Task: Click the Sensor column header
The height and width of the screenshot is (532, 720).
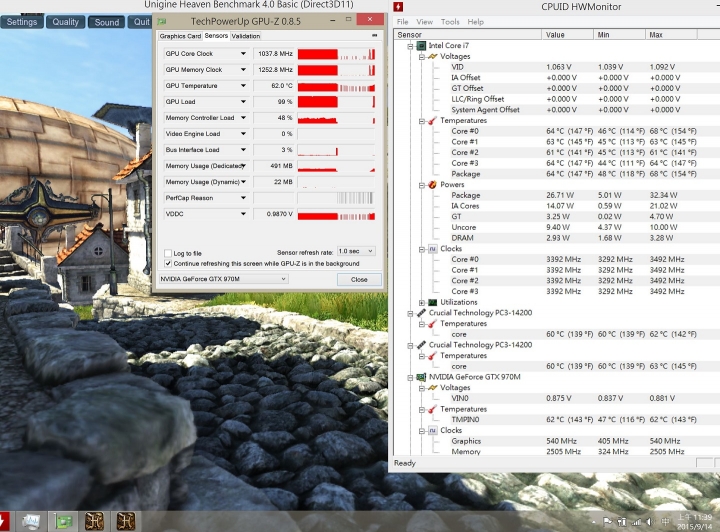Action: pos(467,34)
